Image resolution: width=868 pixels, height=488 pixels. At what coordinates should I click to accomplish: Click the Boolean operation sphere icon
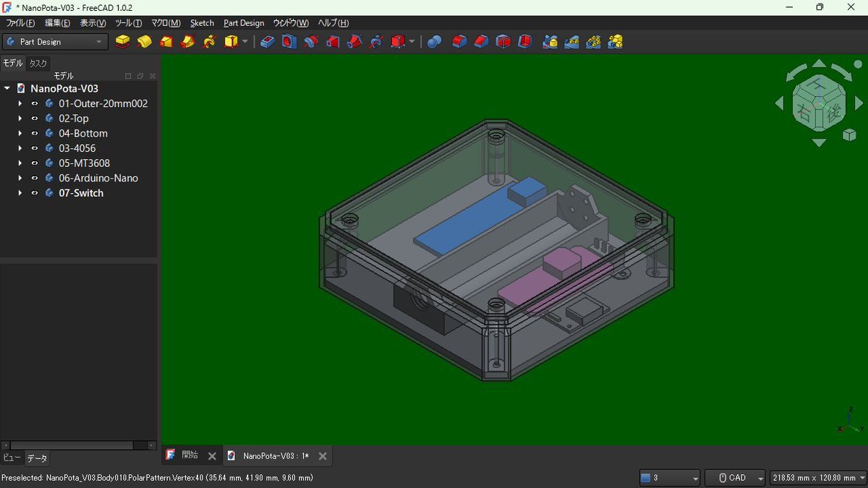(x=434, y=42)
